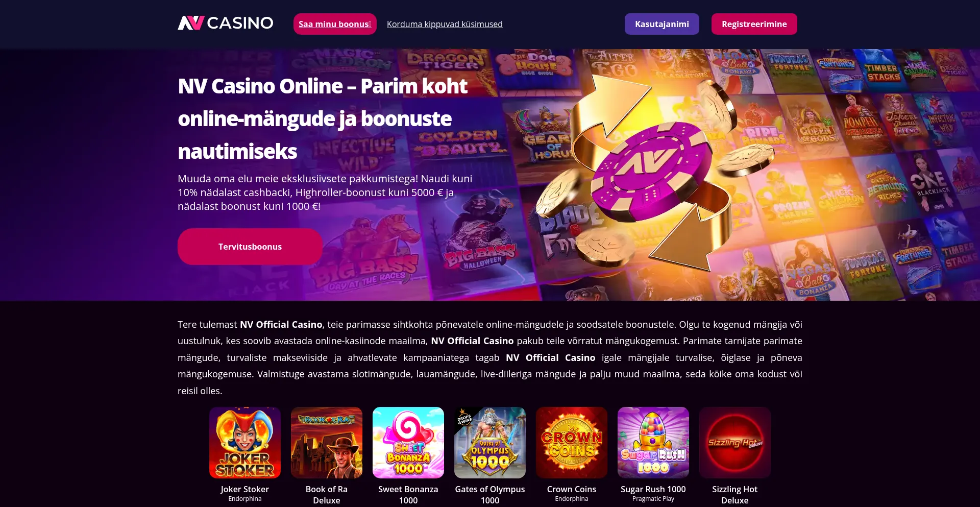Click the Sweet Bonanza 1000 title text

coord(408,495)
